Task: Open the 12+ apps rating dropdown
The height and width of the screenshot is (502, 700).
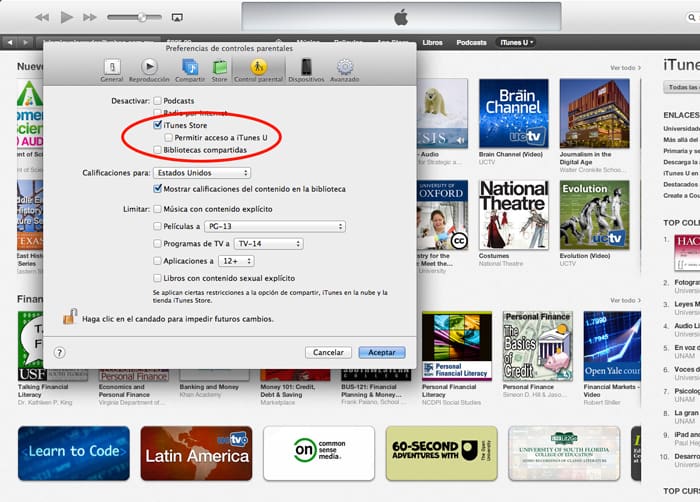Action: point(236,261)
